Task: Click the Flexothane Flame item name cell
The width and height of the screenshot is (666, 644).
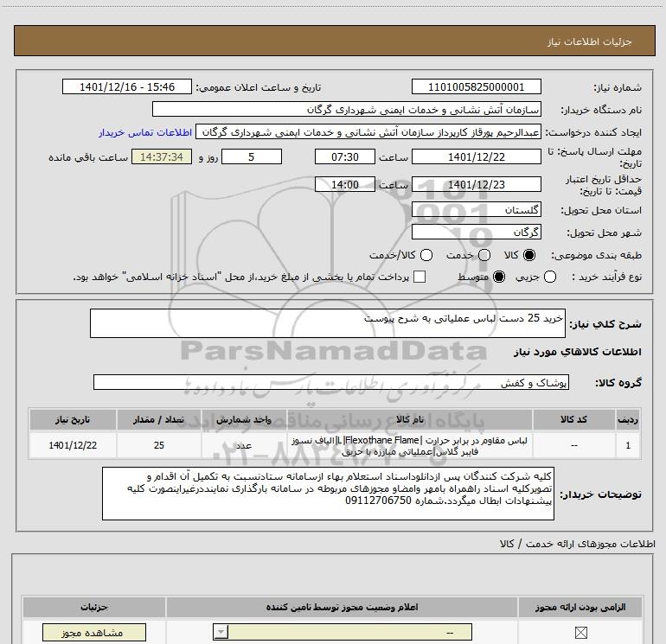Action: 409,445
